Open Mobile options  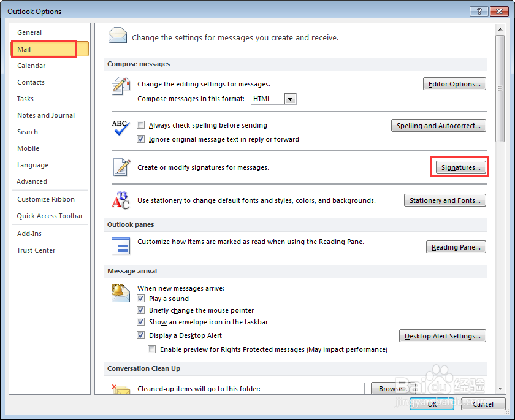tap(49, 148)
